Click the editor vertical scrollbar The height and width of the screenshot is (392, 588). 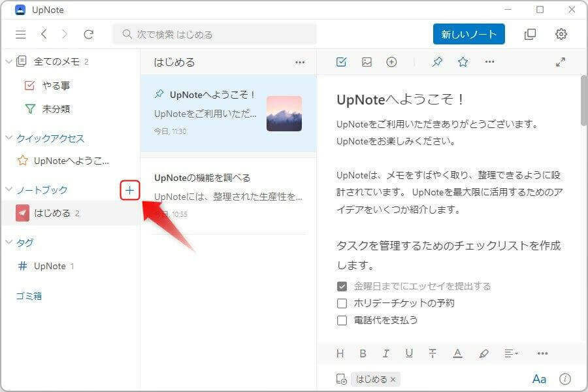(x=584, y=101)
